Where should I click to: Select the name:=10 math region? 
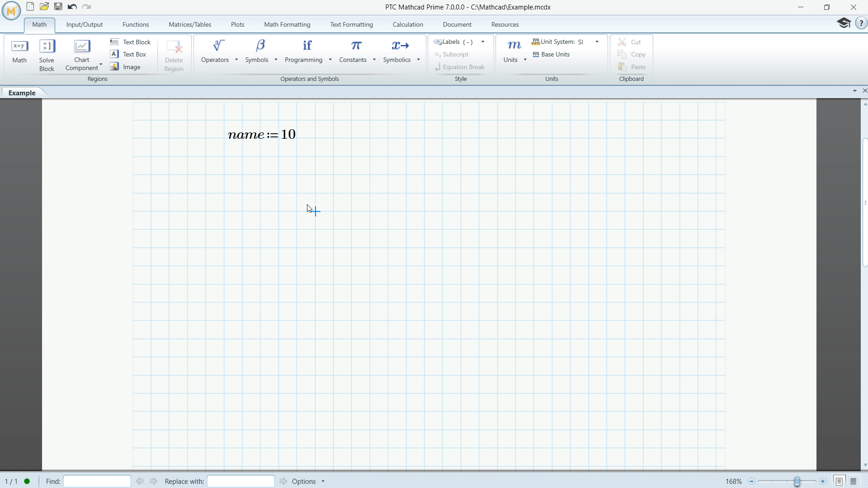[262, 134]
